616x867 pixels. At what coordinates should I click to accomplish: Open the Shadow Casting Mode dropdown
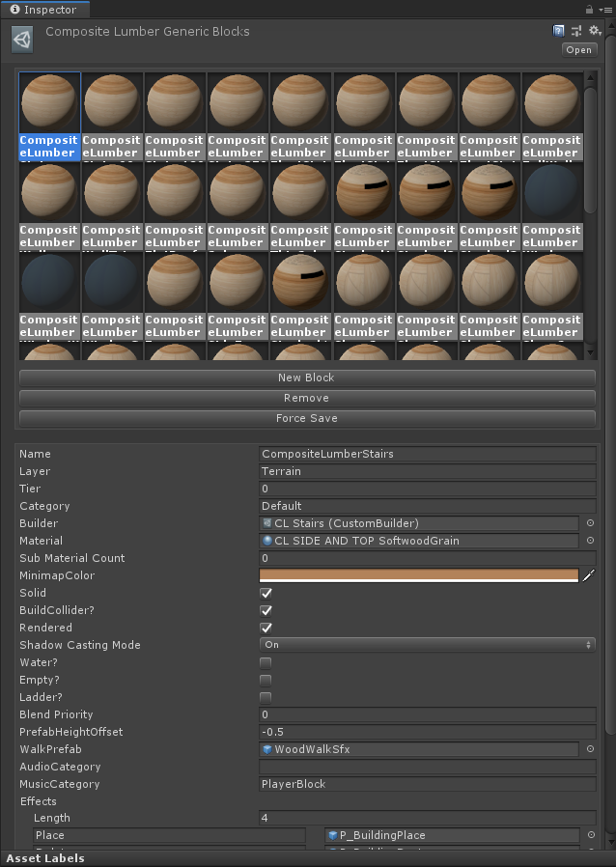(x=428, y=645)
